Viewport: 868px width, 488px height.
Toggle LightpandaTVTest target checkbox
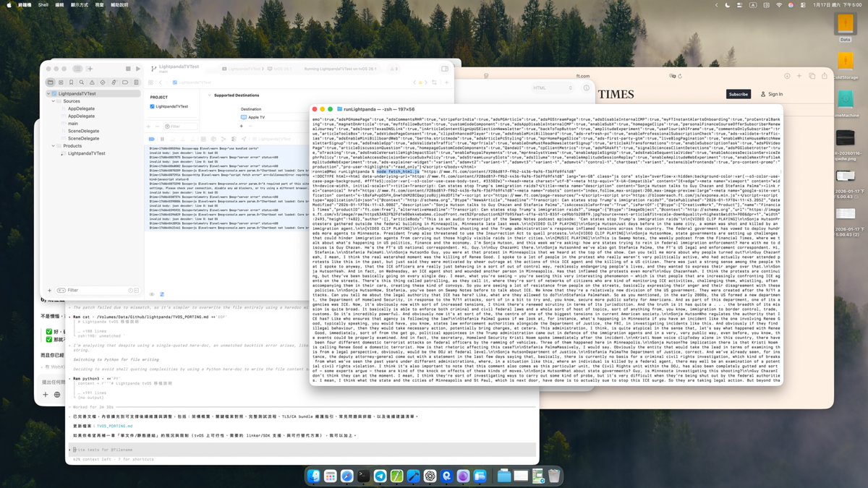(152, 106)
